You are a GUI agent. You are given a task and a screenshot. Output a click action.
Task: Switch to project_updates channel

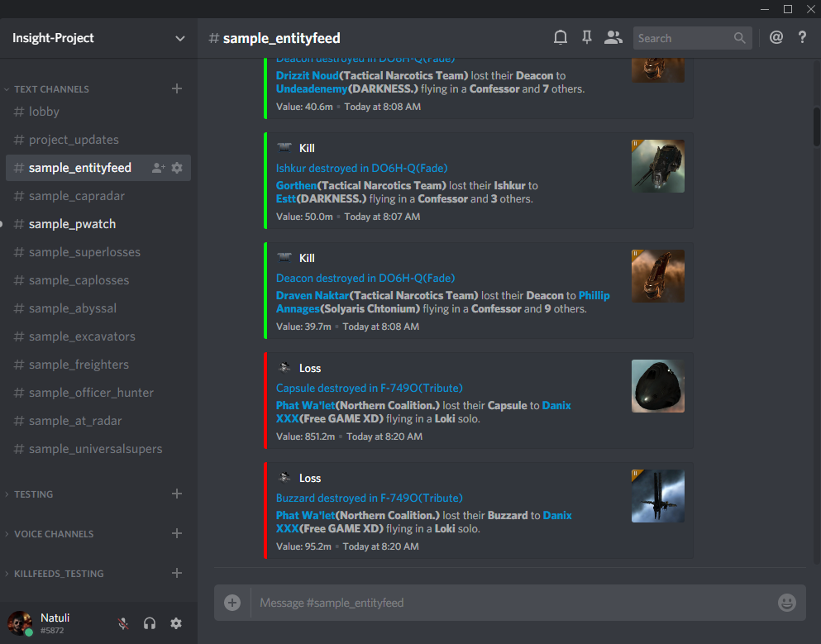pyautogui.click(x=98, y=140)
